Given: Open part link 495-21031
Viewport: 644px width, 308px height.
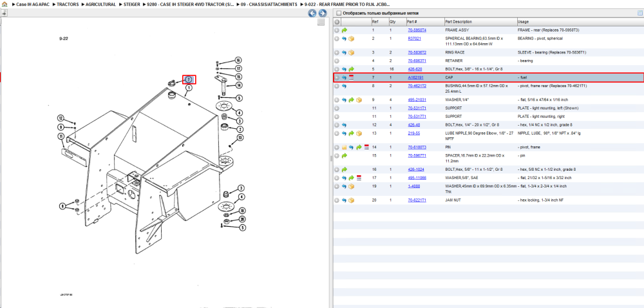Looking at the screenshot, I should click(417, 100).
